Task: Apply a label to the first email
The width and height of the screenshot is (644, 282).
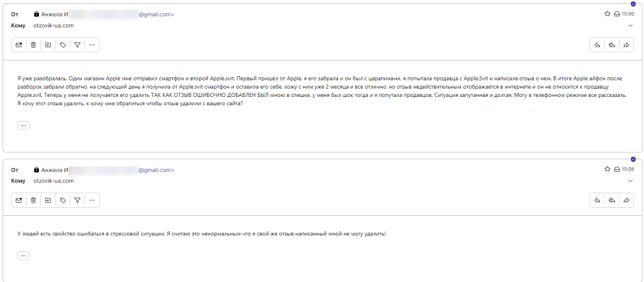Action: pos(63,45)
